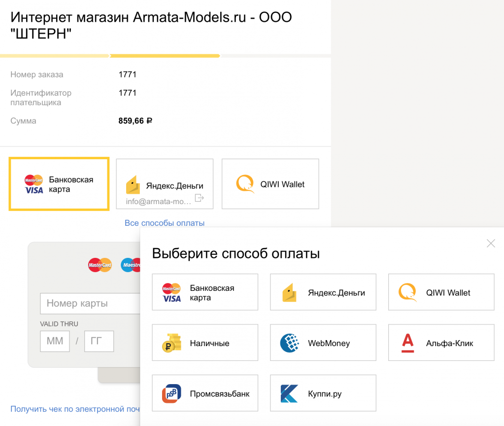
Task: Open Все способы оплаты link
Action: tap(164, 223)
